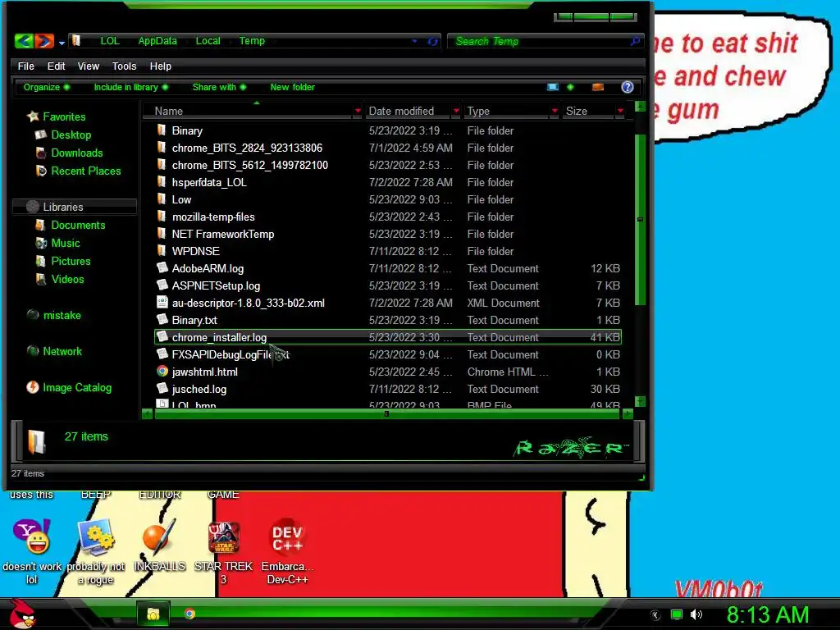Image resolution: width=840 pixels, height=630 pixels.
Task: Select Downloads in the navigation pane
Action: coord(69,153)
